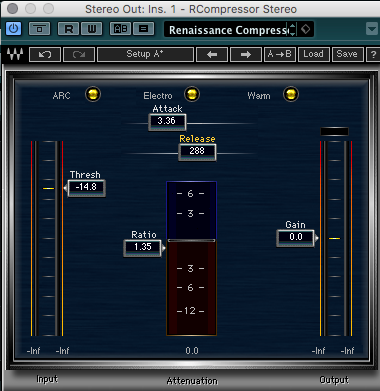The height and width of the screenshot is (391, 380).
Task: Click the Ratio value 1.35 control
Action: [x=143, y=248]
